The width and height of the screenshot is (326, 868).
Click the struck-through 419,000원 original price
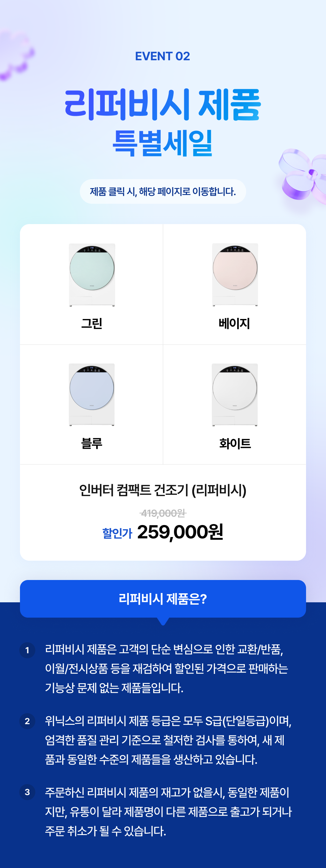pos(163,513)
